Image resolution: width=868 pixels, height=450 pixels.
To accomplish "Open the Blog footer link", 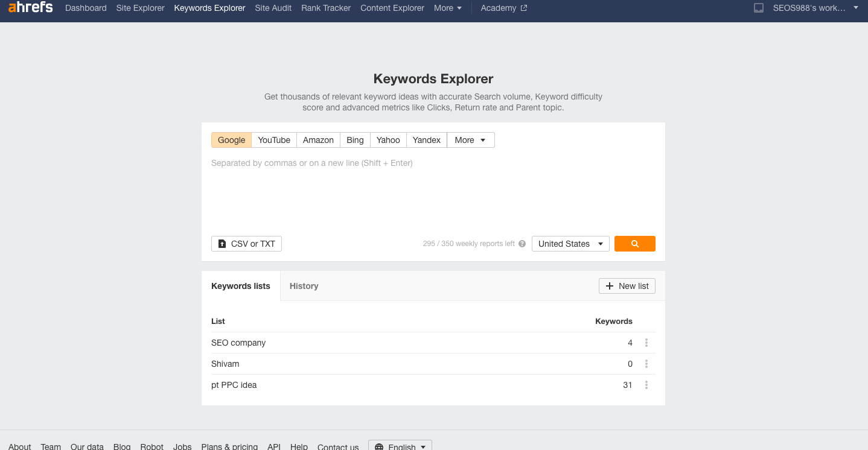I will [122, 446].
